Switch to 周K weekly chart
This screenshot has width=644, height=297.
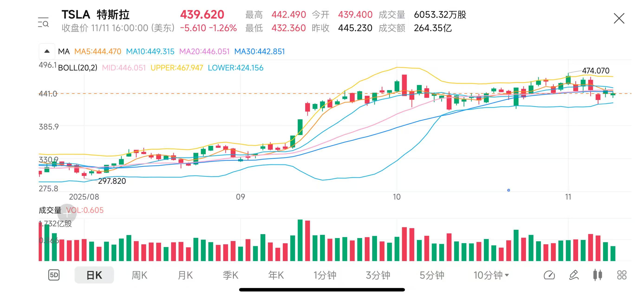tap(139, 275)
